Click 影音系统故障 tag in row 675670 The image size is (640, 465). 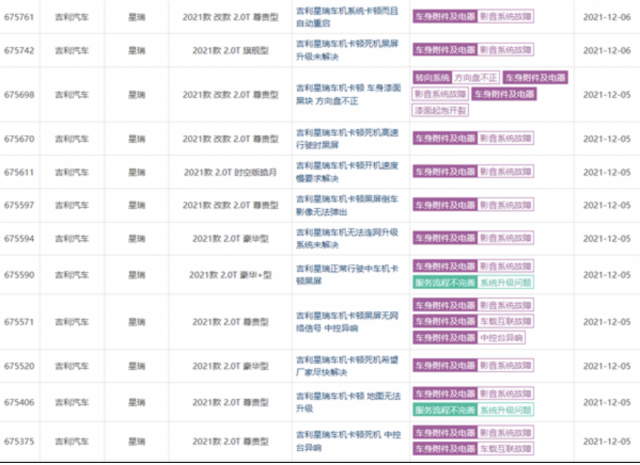(505, 138)
